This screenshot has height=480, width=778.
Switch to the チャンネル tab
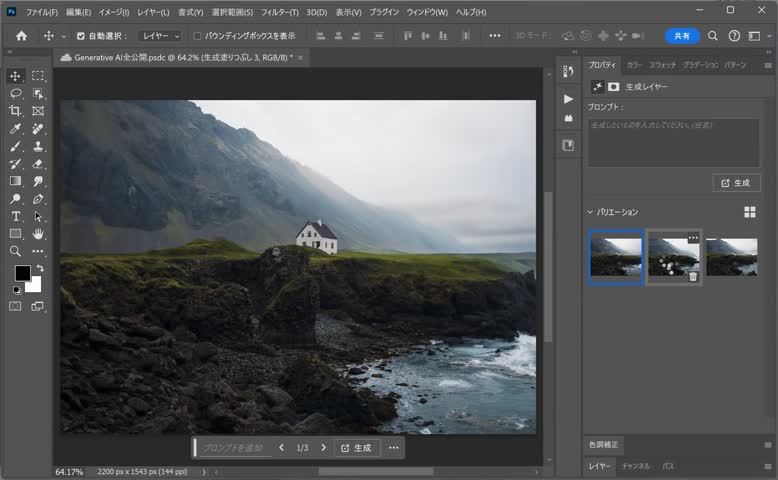click(636, 466)
